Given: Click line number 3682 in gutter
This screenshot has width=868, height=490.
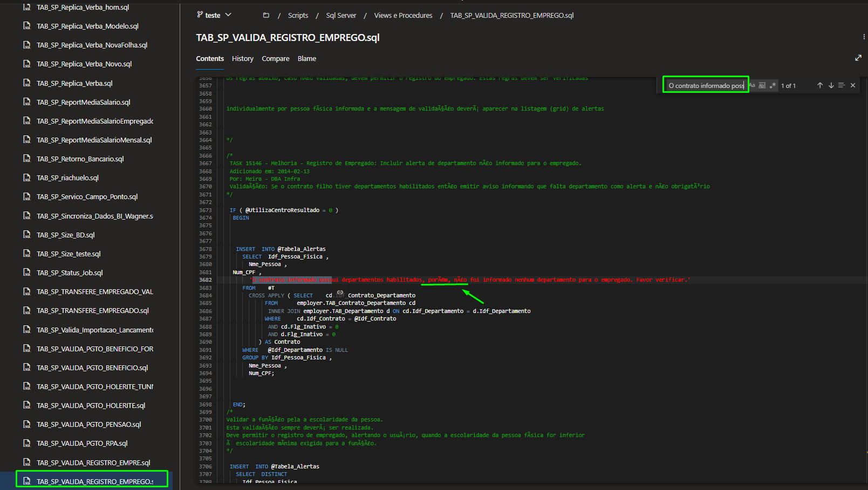Looking at the screenshot, I should 206,280.
